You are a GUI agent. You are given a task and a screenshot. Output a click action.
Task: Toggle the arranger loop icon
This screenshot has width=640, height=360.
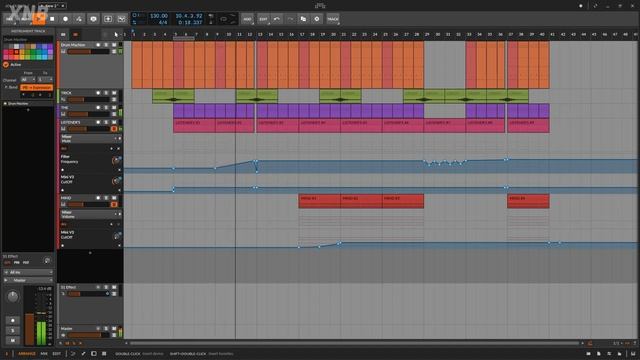224,19
